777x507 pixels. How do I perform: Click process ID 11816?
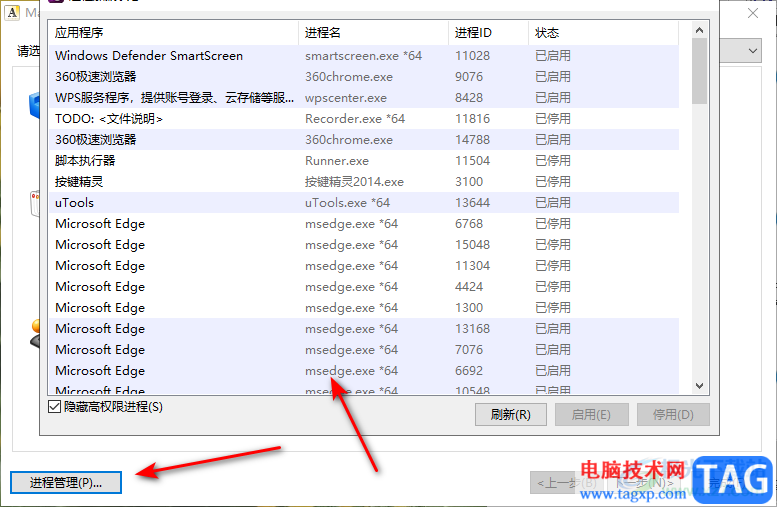coord(473,119)
